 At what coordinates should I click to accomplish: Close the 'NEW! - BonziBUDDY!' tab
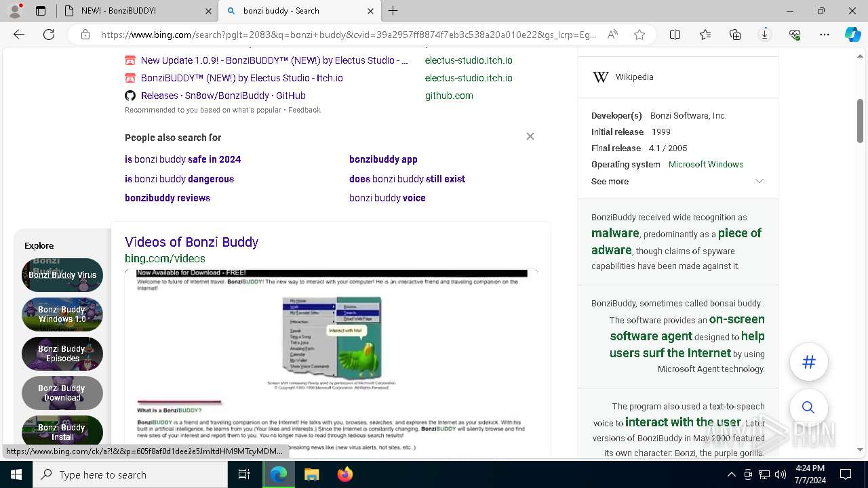pyautogui.click(x=208, y=11)
